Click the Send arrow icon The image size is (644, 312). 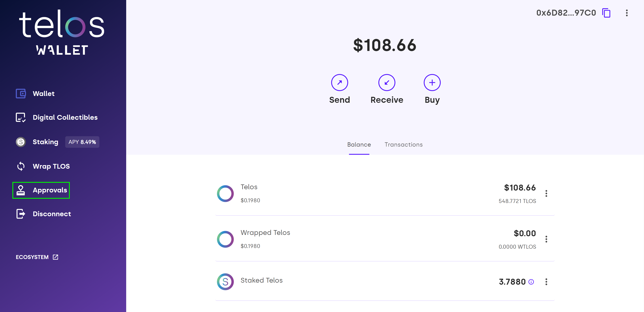pos(339,83)
